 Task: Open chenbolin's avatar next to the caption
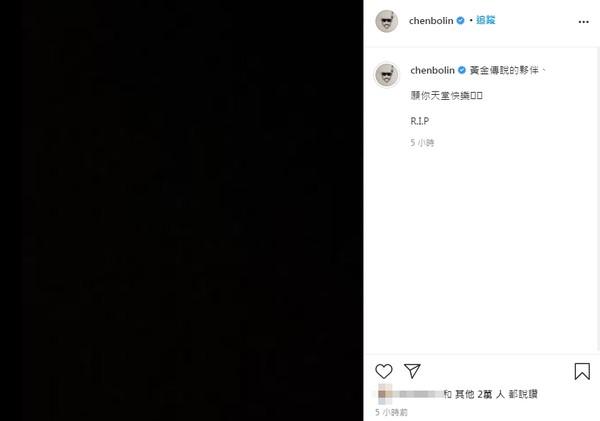(386, 75)
